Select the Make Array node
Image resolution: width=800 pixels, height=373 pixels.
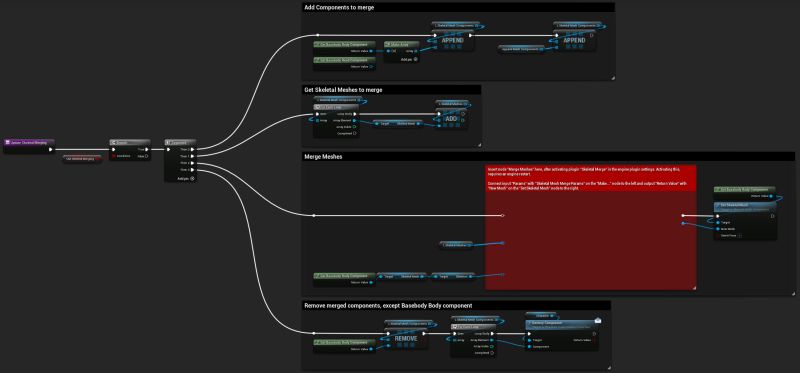(x=401, y=52)
